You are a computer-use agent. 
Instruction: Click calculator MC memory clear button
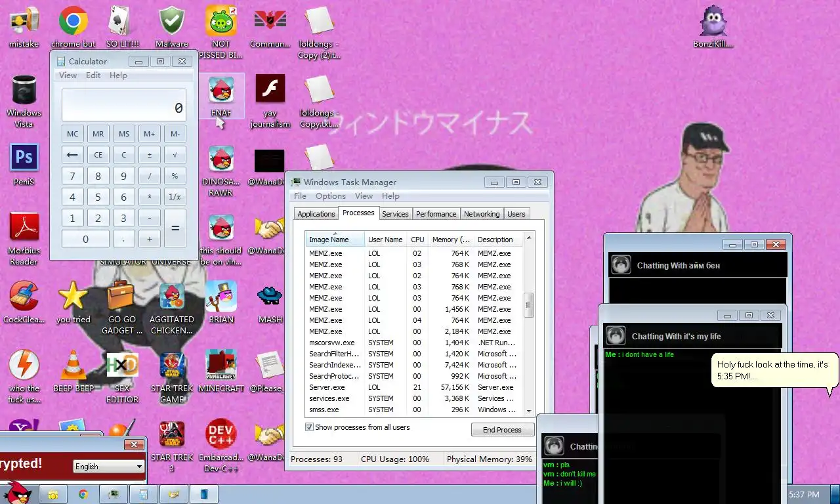click(73, 134)
